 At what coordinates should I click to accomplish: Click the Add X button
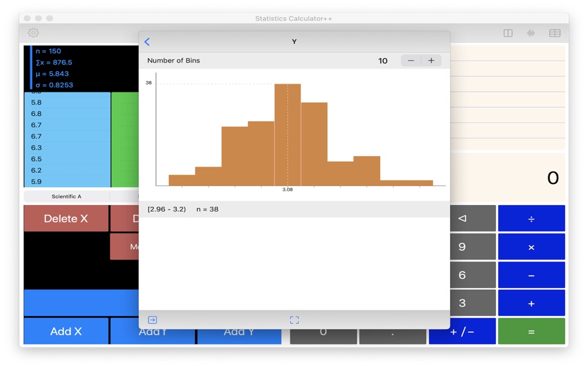[x=66, y=331]
